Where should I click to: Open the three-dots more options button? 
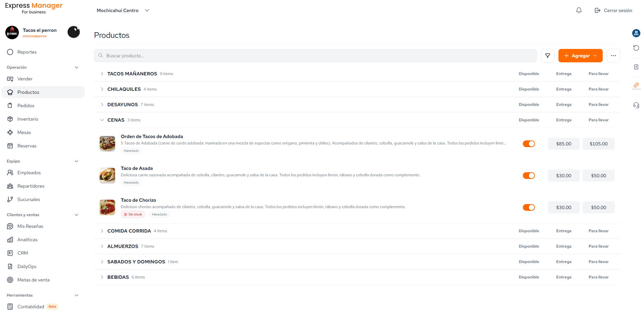pyautogui.click(x=613, y=56)
